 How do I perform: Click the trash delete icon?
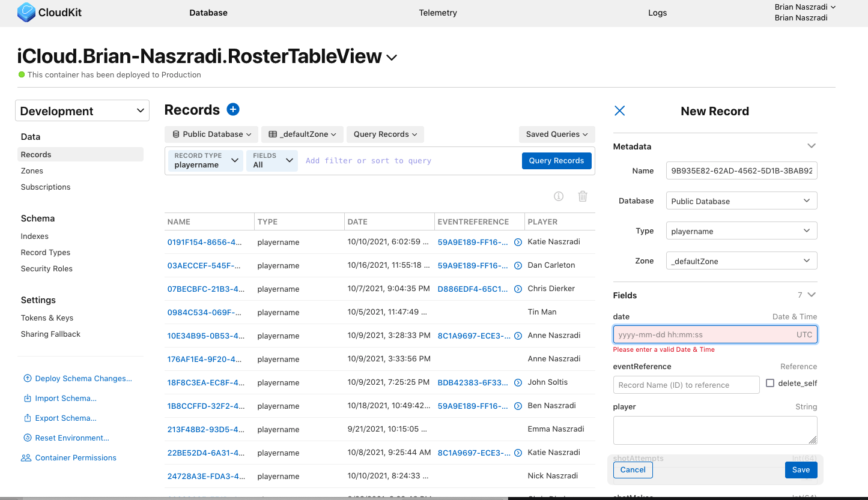point(583,196)
